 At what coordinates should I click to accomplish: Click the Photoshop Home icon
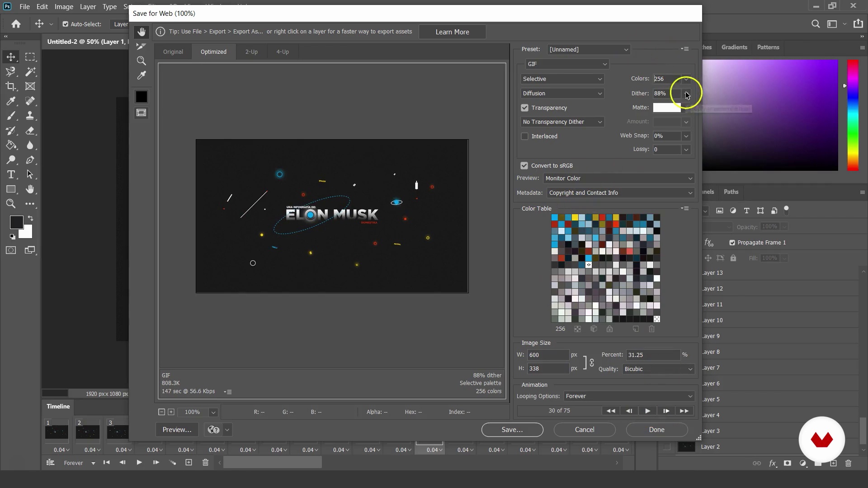16,24
